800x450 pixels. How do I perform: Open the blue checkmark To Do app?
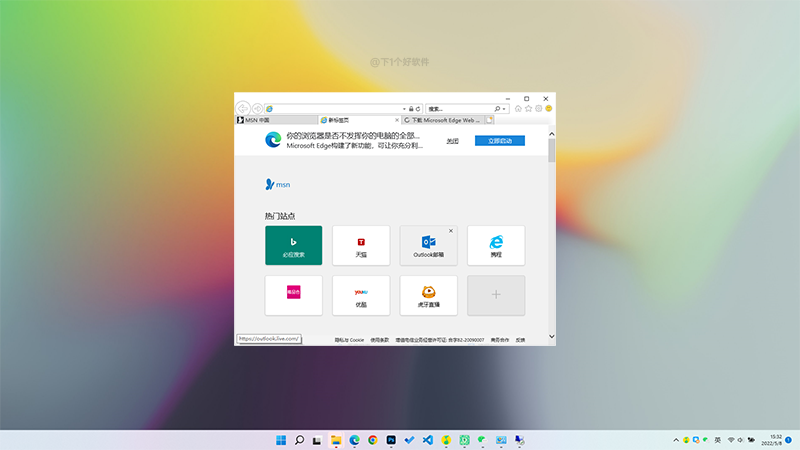[409, 440]
